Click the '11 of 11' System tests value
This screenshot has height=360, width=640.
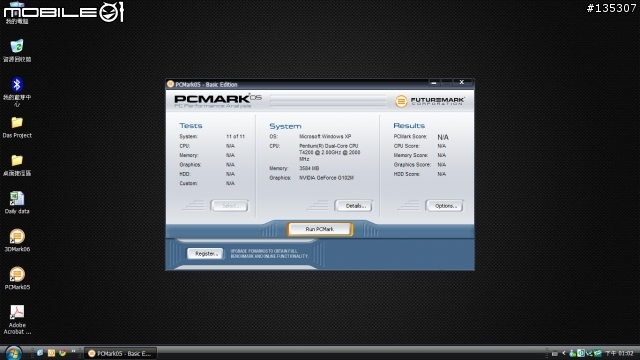point(235,137)
